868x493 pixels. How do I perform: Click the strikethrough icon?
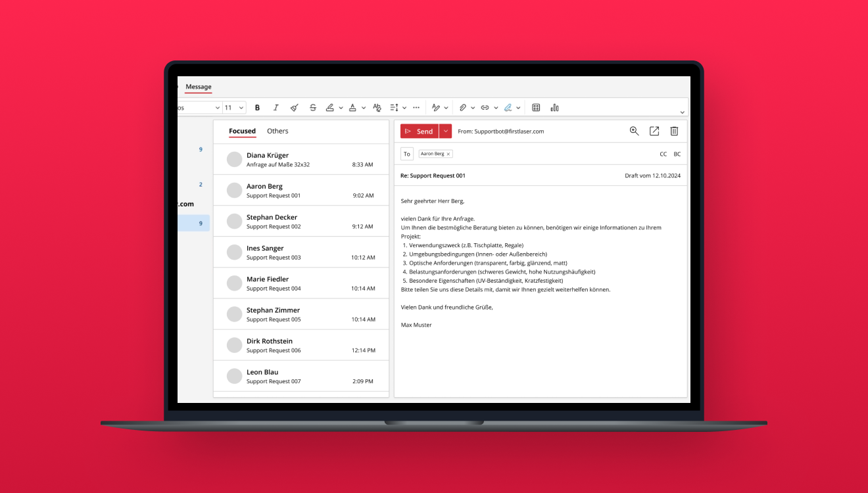point(313,108)
